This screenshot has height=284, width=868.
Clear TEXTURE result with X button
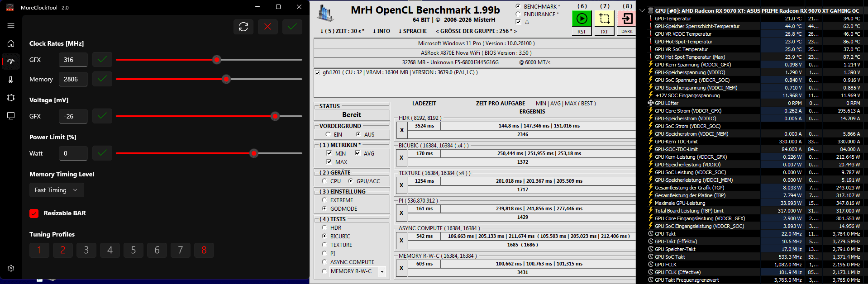point(401,185)
